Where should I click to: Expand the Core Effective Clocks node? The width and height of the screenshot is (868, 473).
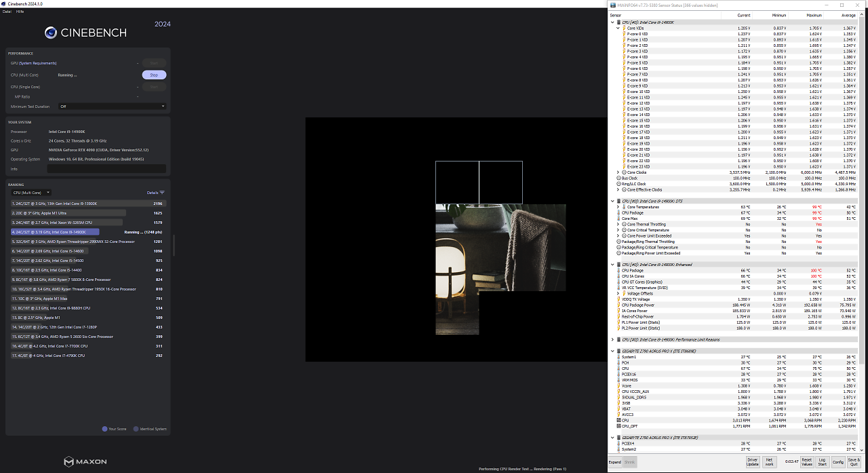click(x=618, y=189)
